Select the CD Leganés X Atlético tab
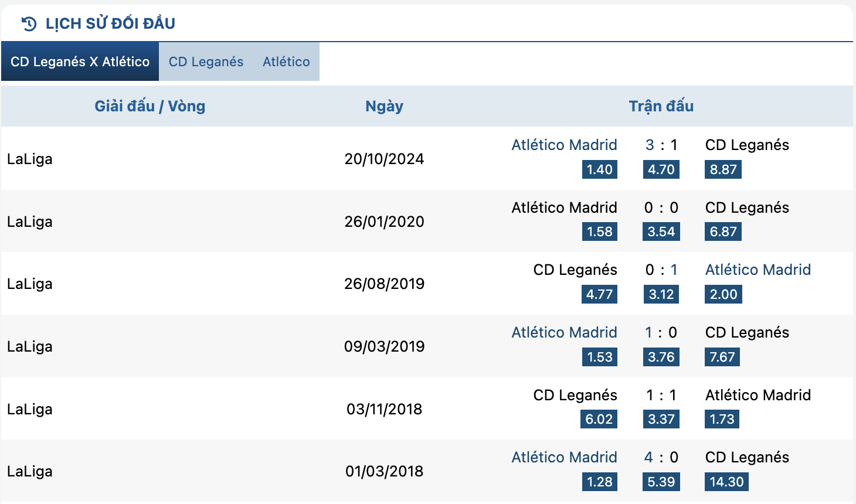The width and height of the screenshot is (856, 504). tap(80, 62)
